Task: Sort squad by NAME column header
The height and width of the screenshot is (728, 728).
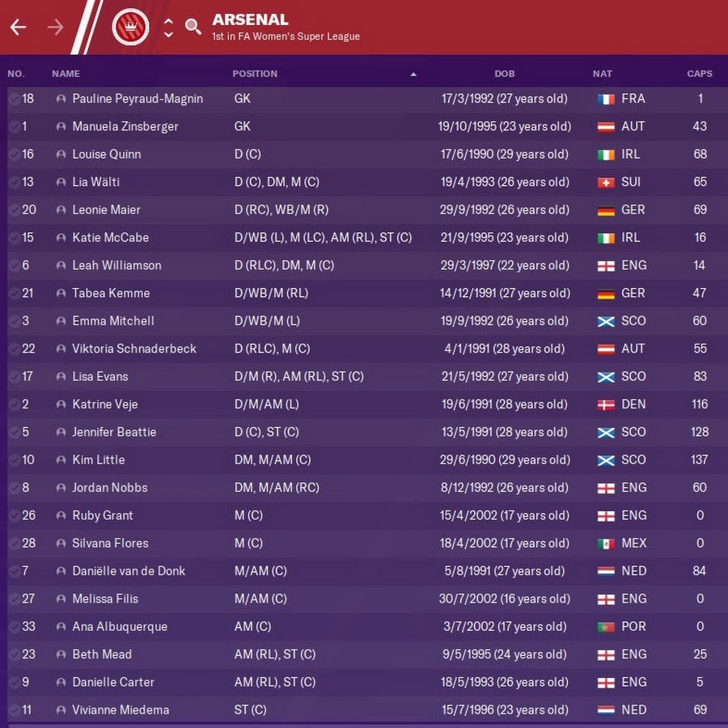Action: 66,74
